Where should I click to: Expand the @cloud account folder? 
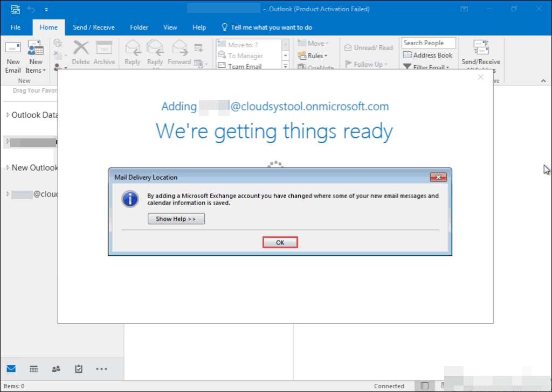[8, 194]
